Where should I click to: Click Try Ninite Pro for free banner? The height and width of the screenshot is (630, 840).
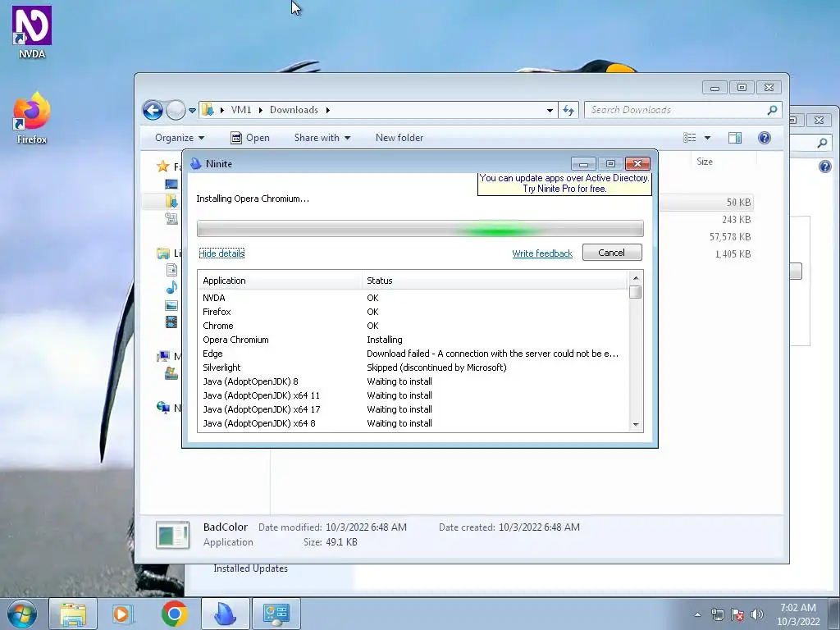click(564, 184)
